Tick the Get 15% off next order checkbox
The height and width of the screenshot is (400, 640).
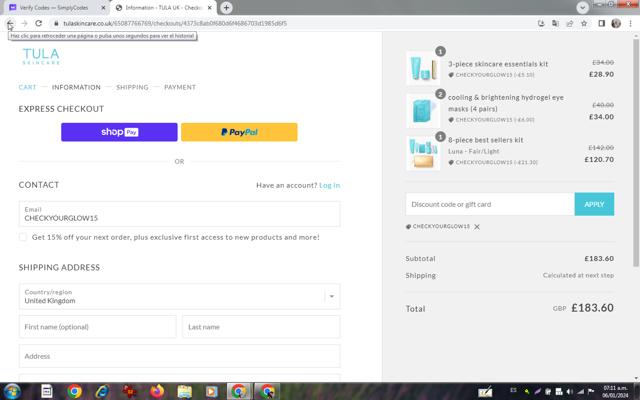tap(23, 237)
